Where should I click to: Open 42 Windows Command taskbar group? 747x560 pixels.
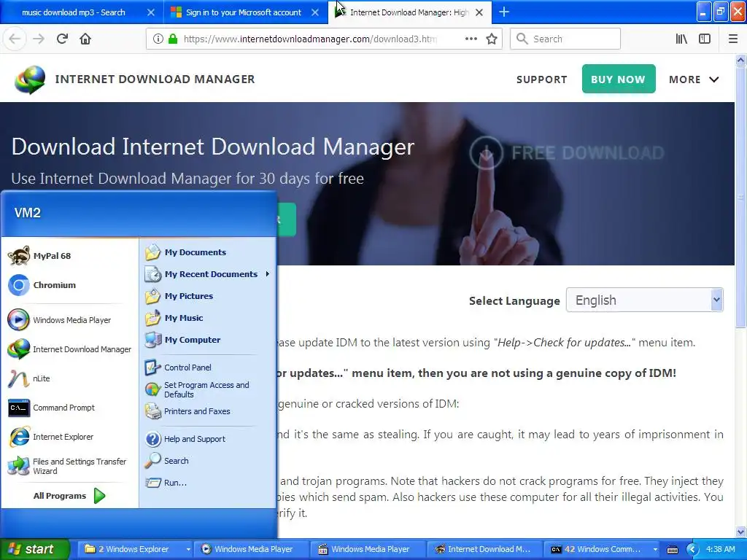pos(602,549)
